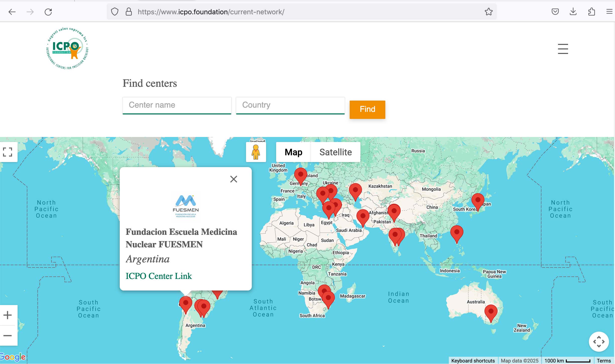Click 'Fundacion Escuela Medicina Nuclear FUESMEN' title
This screenshot has height=364, width=615.
click(181, 238)
